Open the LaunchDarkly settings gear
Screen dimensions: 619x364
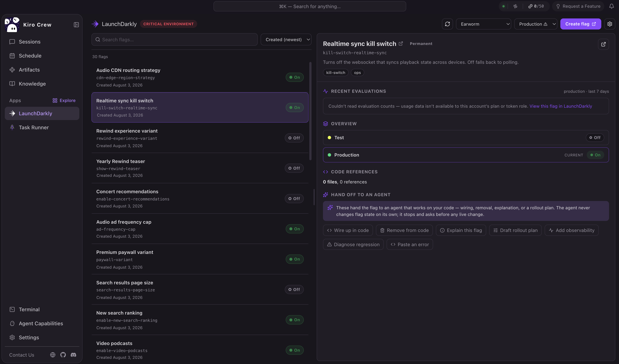(x=610, y=24)
